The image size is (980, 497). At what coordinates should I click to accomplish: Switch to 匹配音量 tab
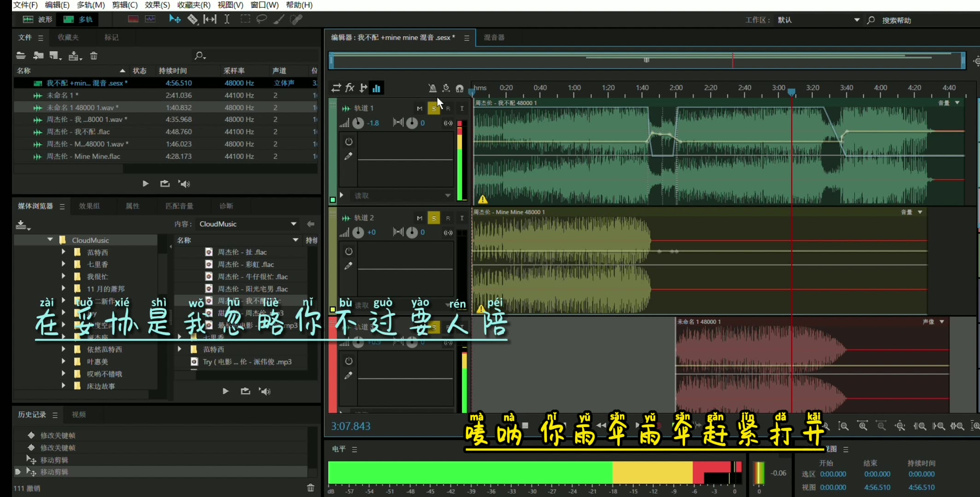(x=179, y=206)
